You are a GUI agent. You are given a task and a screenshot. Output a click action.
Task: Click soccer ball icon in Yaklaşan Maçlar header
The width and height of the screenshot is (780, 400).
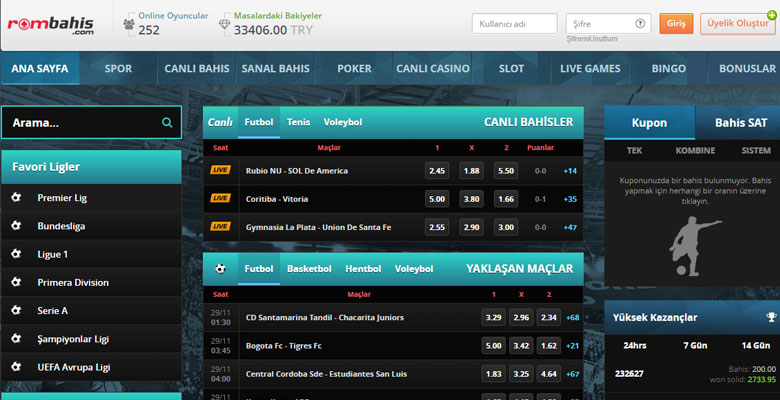tap(220, 269)
